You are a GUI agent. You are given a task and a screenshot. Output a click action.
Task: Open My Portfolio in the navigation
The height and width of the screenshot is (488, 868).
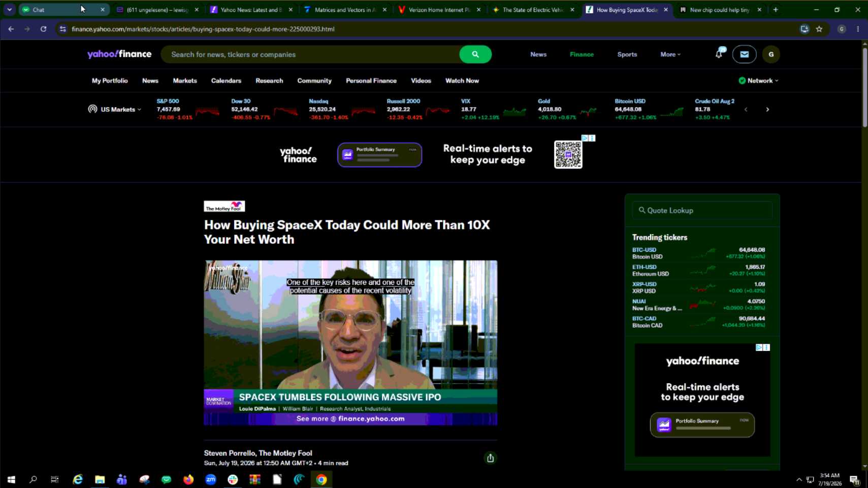coord(110,81)
